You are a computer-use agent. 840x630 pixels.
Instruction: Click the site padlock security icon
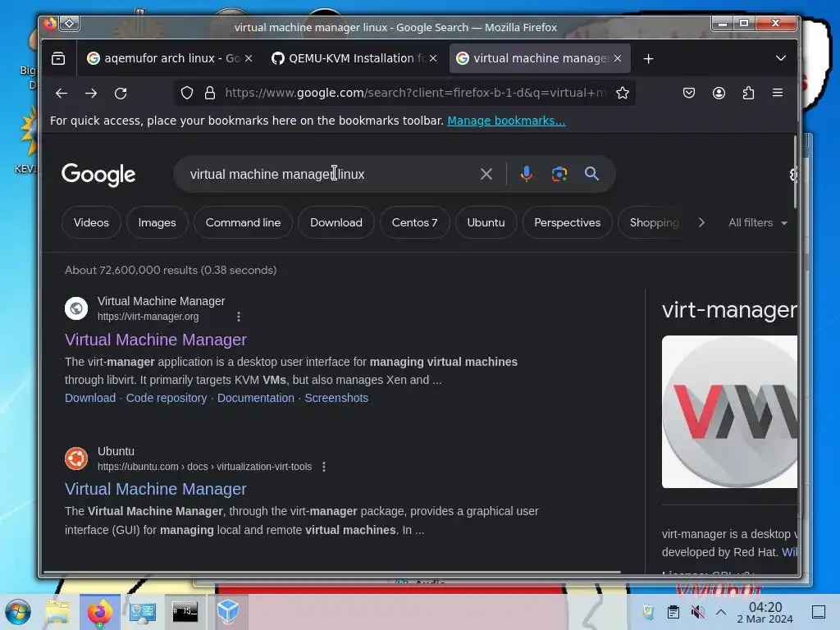[210, 94]
